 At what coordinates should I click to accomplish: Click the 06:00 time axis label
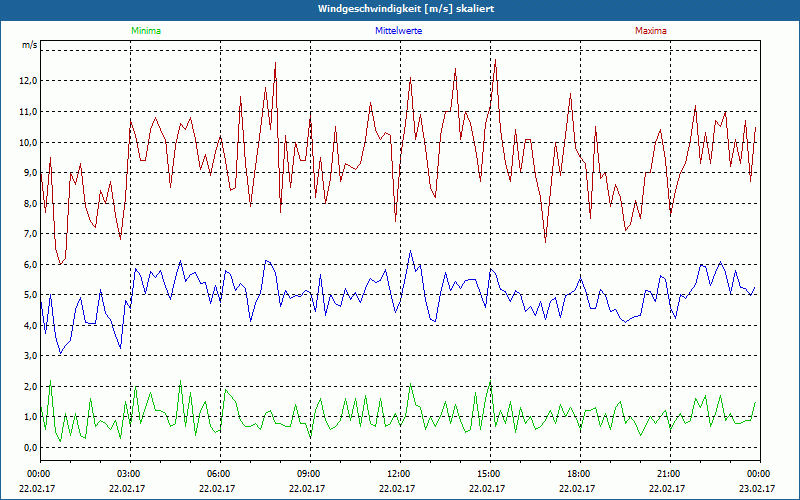click(x=218, y=474)
